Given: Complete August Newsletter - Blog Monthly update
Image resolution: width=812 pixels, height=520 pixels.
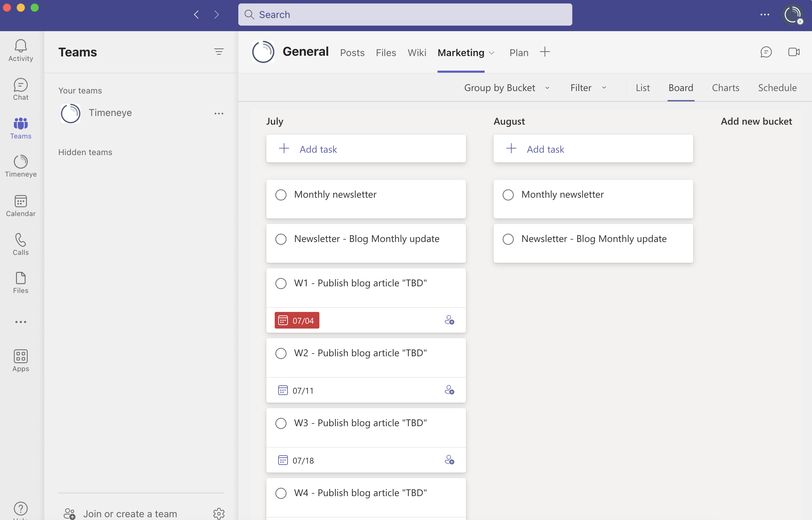Looking at the screenshot, I should [x=508, y=239].
